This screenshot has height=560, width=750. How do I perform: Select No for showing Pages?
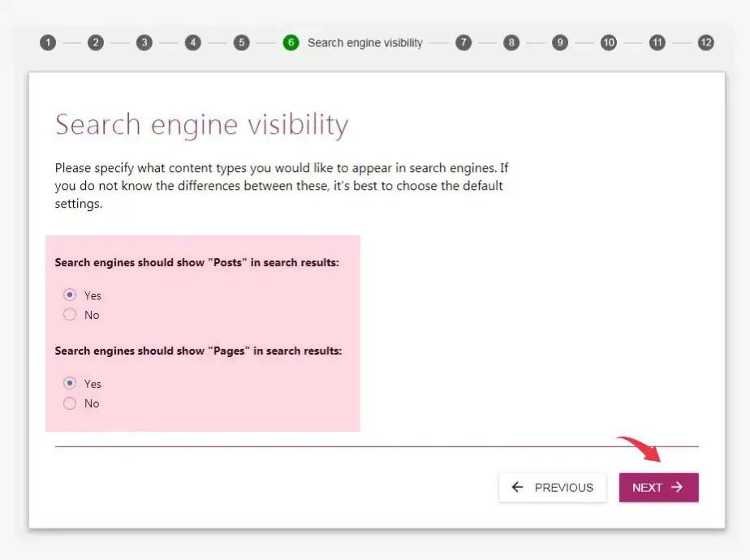click(x=70, y=403)
